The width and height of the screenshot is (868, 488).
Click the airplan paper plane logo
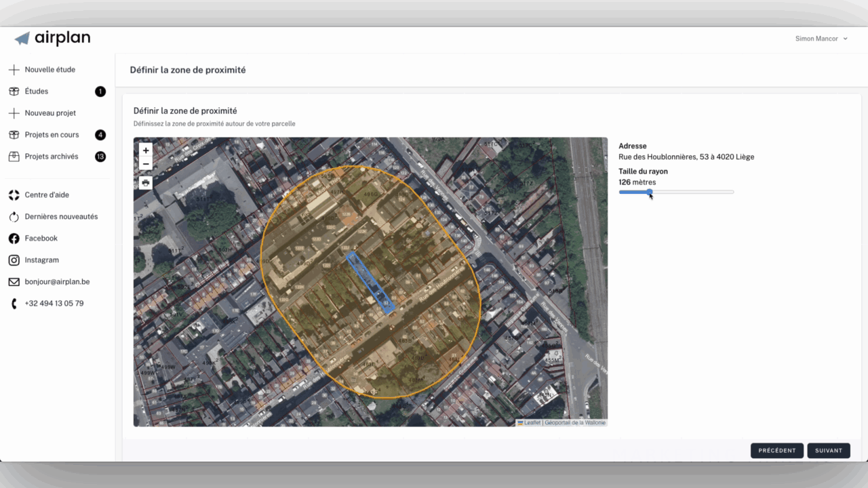coord(22,39)
